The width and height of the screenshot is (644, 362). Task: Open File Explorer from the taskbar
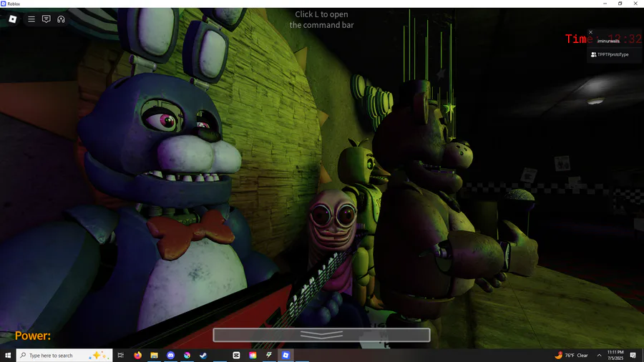(x=154, y=355)
